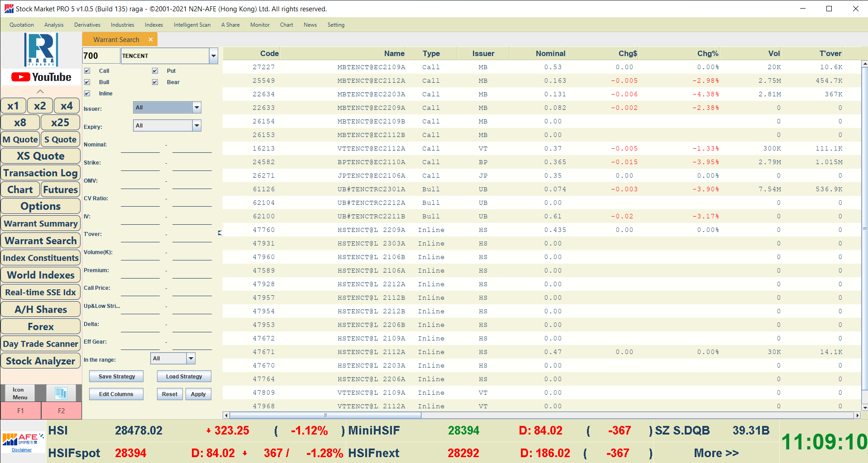Toggle the Bear checkbox

[x=155, y=82]
